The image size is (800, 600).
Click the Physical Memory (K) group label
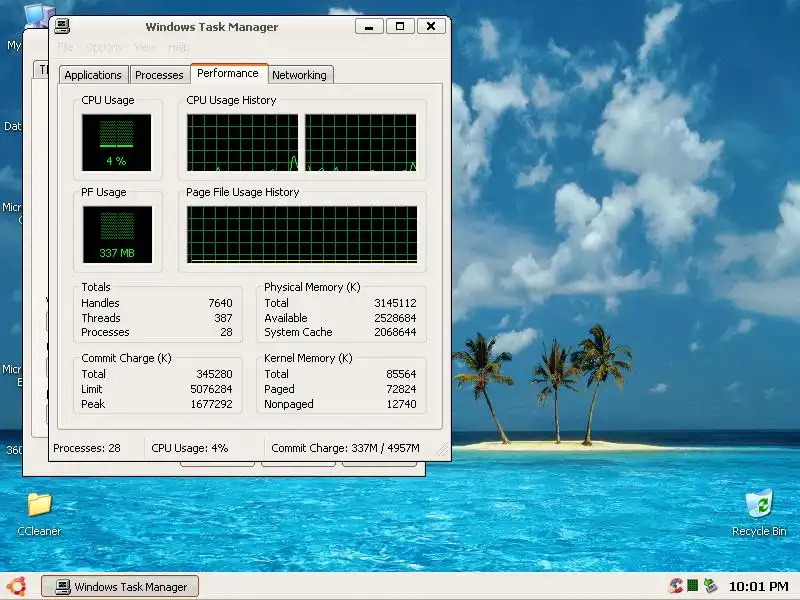coord(312,287)
